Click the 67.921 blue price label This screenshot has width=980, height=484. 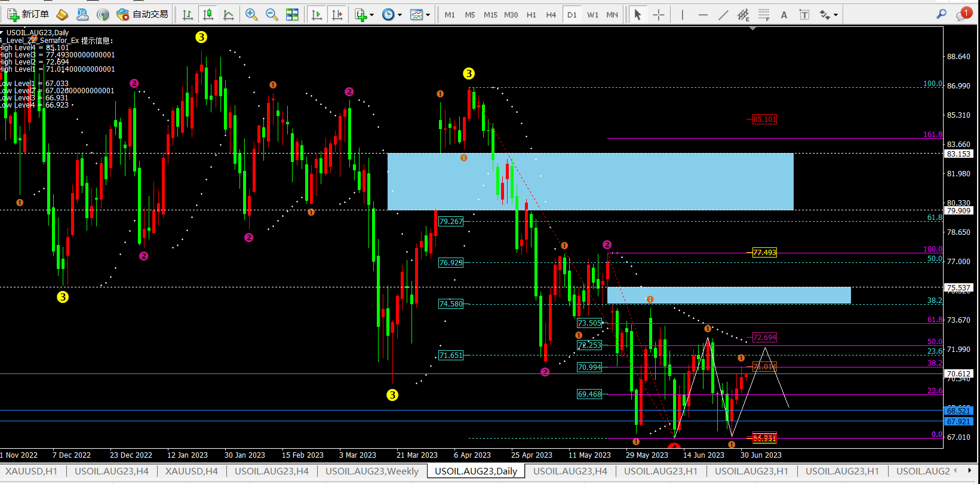(x=959, y=421)
